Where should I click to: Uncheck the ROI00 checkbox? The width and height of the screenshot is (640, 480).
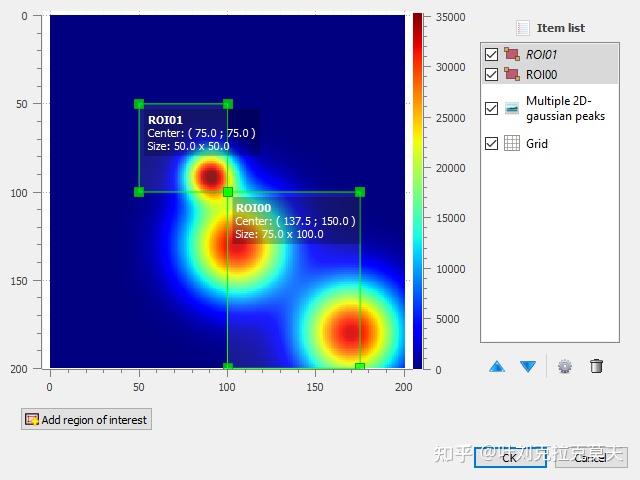tap(491, 74)
